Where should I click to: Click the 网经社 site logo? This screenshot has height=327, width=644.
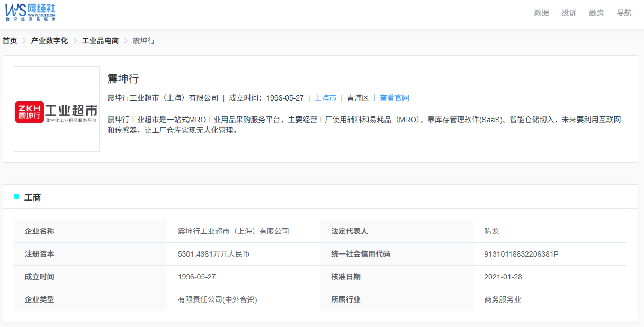coord(31,12)
